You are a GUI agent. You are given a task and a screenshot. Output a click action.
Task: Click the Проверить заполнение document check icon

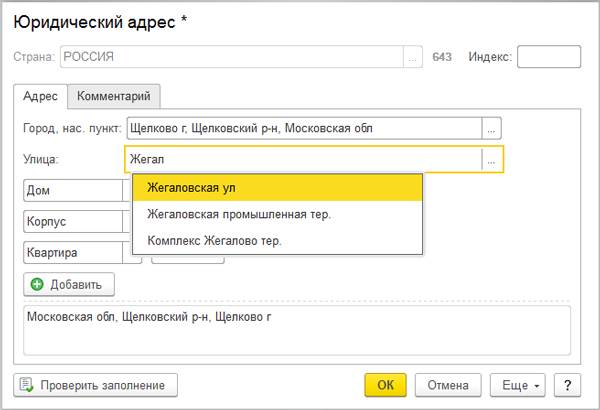(x=26, y=385)
